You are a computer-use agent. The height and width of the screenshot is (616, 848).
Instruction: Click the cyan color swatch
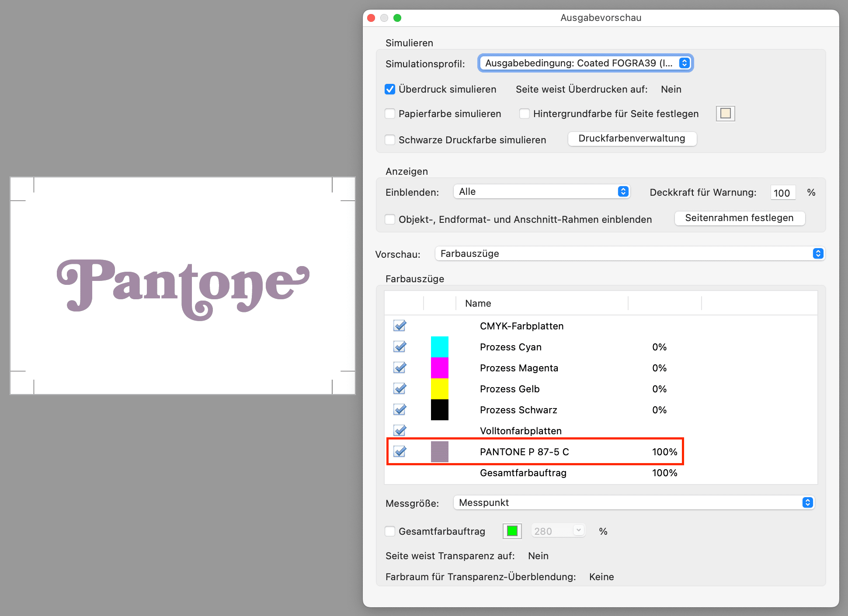(440, 347)
